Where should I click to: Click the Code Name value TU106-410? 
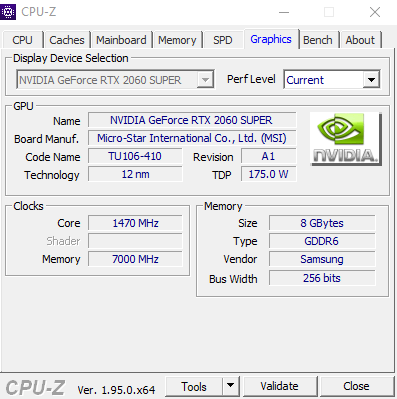tap(135, 156)
